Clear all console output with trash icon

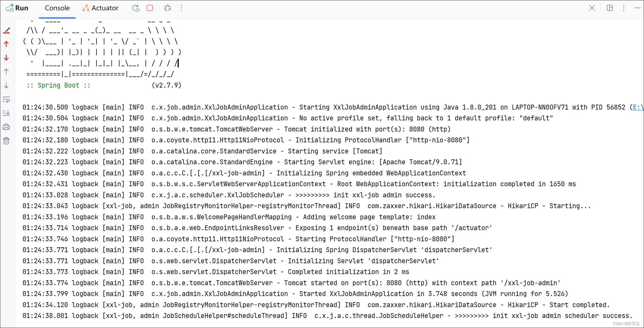(x=6, y=141)
